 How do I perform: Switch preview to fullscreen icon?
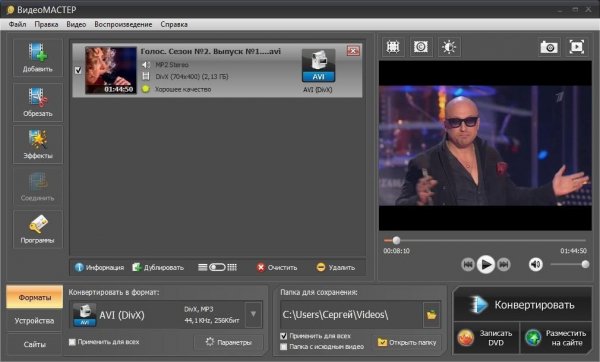pos(577,47)
